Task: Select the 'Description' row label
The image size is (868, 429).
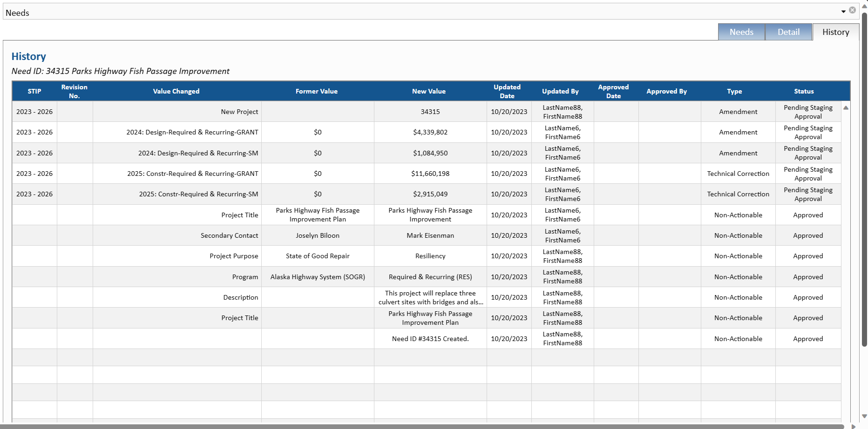Action: click(x=177, y=297)
